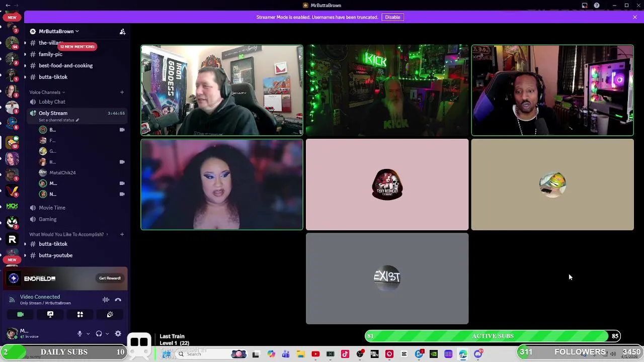
Task: Open the NVIDIA app from the taskbar
Action: point(434,354)
